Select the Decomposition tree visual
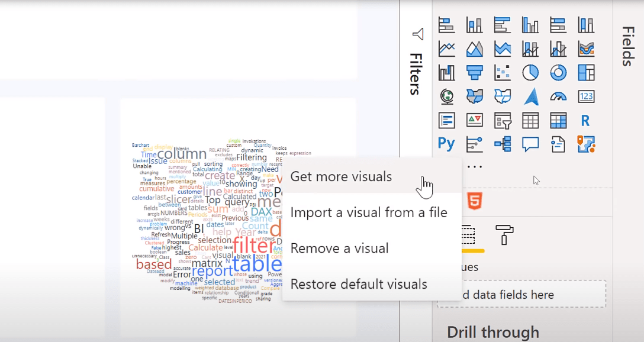 [x=503, y=144]
